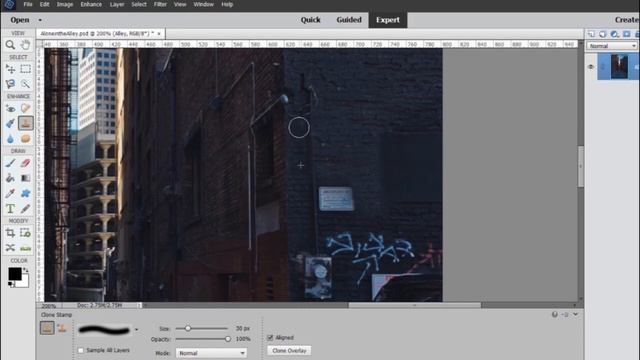The height and width of the screenshot is (360, 640).
Task: Switch to Expert editing mode
Action: click(388, 20)
